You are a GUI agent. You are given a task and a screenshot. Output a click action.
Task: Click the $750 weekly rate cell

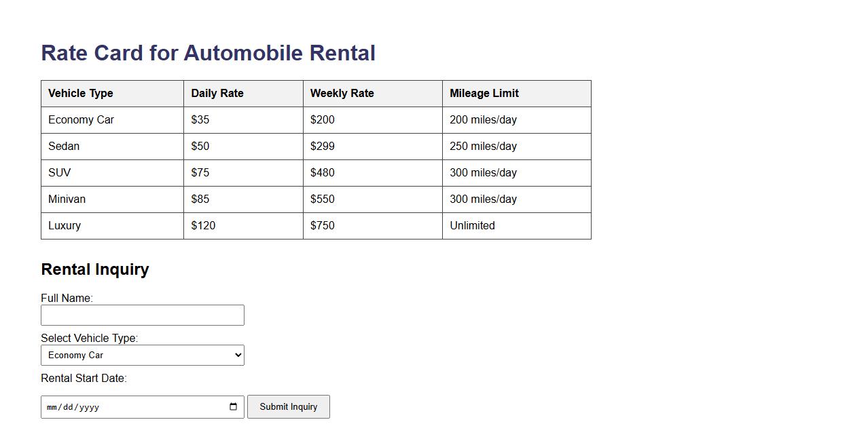[323, 226]
